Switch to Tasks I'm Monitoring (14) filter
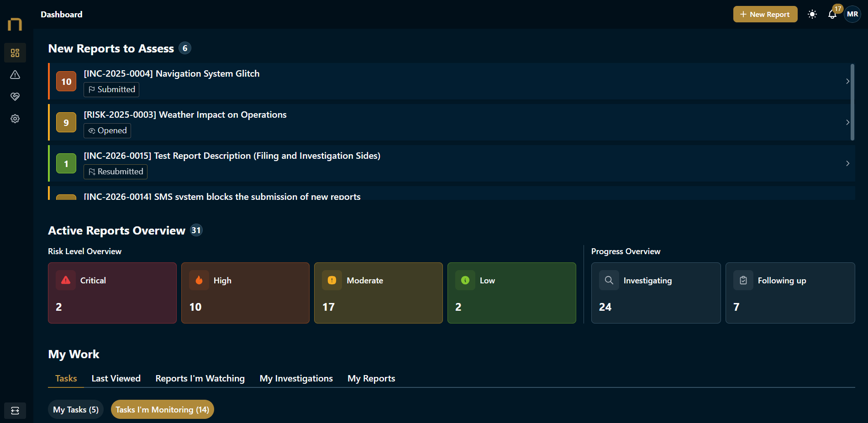868x423 pixels. click(x=162, y=409)
